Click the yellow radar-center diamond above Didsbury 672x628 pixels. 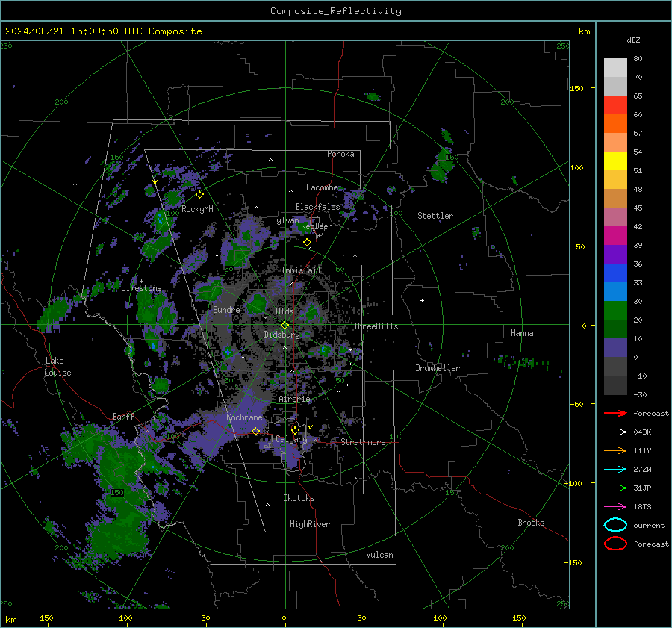click(x=284, y=325)
